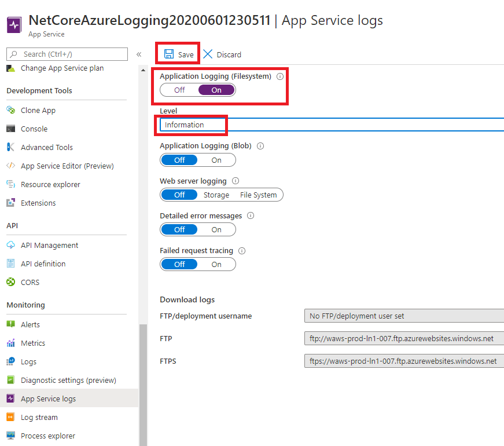Viewport: 504px width, 446px height.
Task: Click the Discard X icon
Action: [x=208, y=54]
